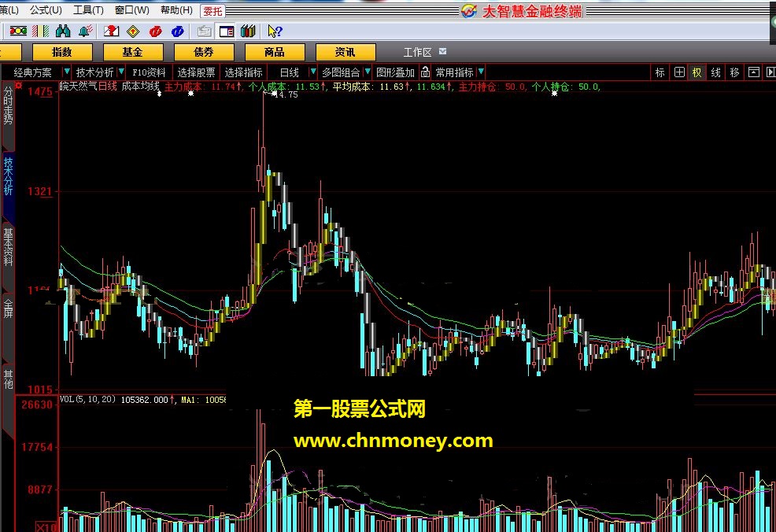
Task: Expand the 经典方案 dropdown arrow
Action: [x=67, y=72]
